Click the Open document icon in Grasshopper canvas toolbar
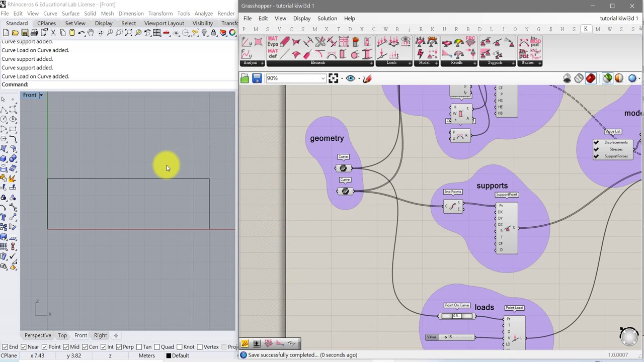Image resolution: width=644 pixels, height=362 pixels. tap(245, 78)
